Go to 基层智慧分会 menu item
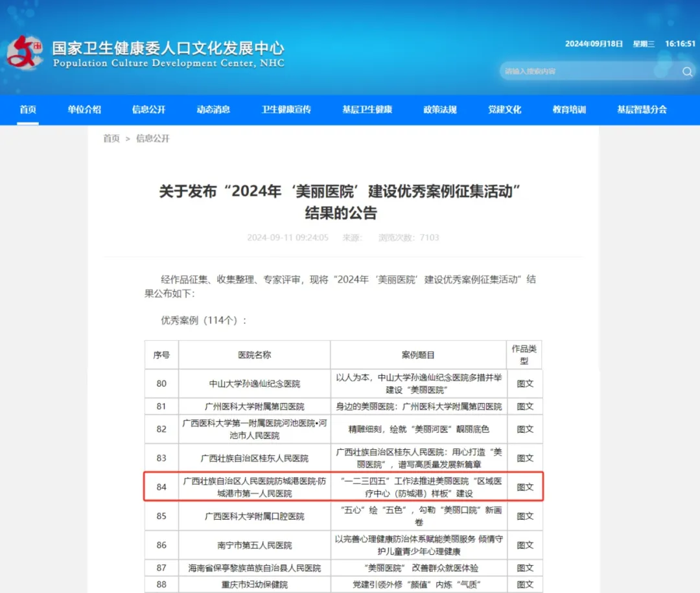This screenshot has width=700, height=593. (x=642, y=110)
